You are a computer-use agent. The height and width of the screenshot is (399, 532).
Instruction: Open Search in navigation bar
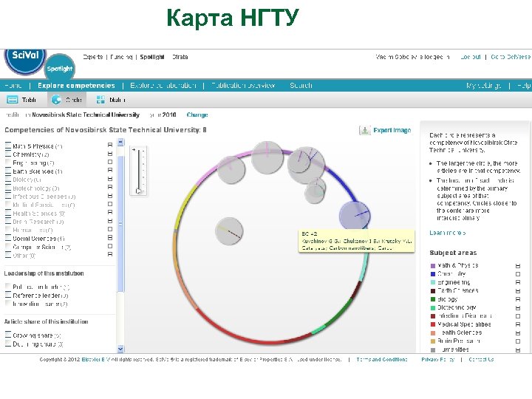pyautogui.click(x=301, y=86)
